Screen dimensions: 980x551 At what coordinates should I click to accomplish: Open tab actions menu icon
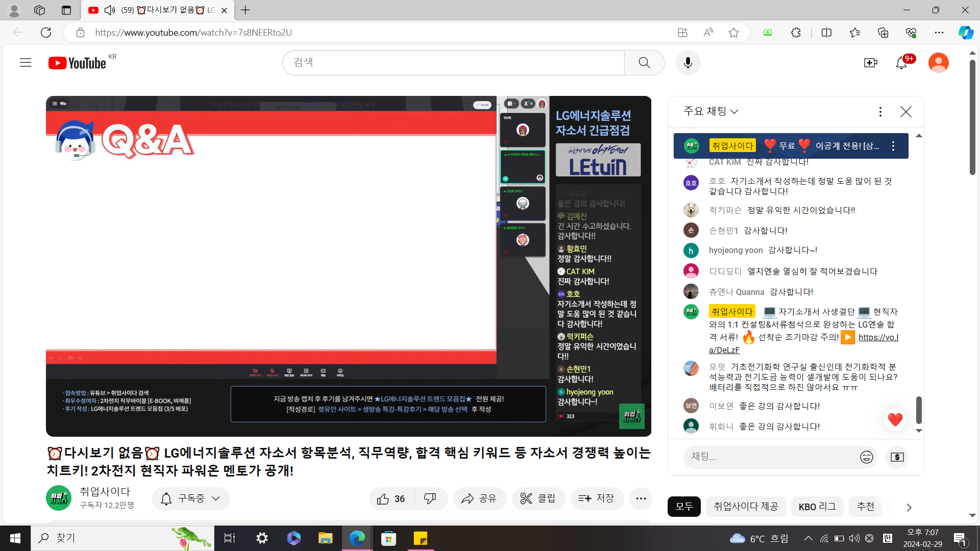tap(66, 10)
